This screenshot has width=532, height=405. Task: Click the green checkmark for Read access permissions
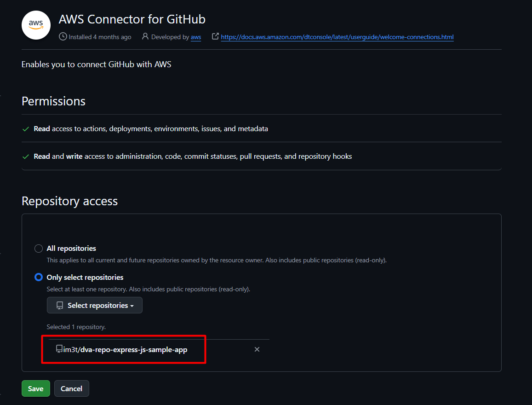coord(26,129)
